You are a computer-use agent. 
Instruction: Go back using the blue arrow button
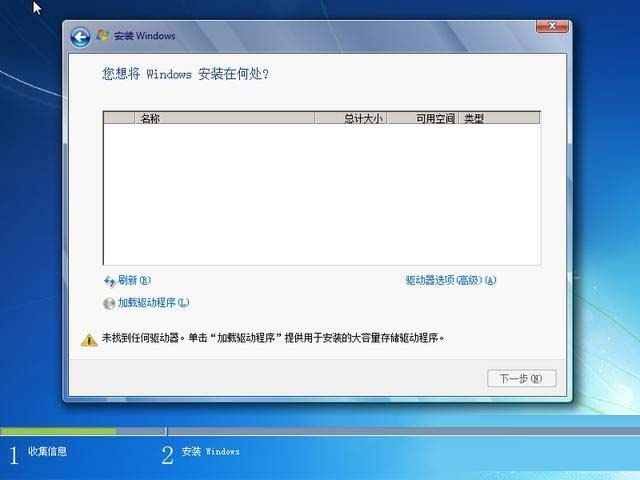80,37
